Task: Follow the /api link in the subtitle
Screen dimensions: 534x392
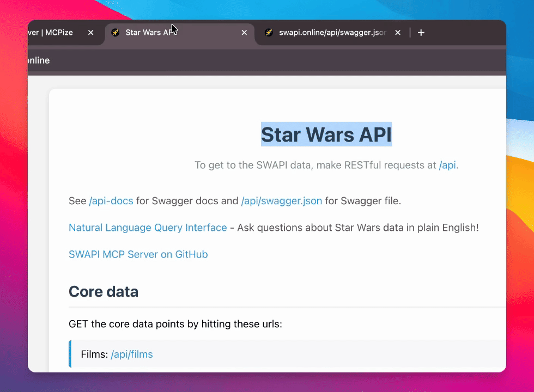Action: click(447, 165)
